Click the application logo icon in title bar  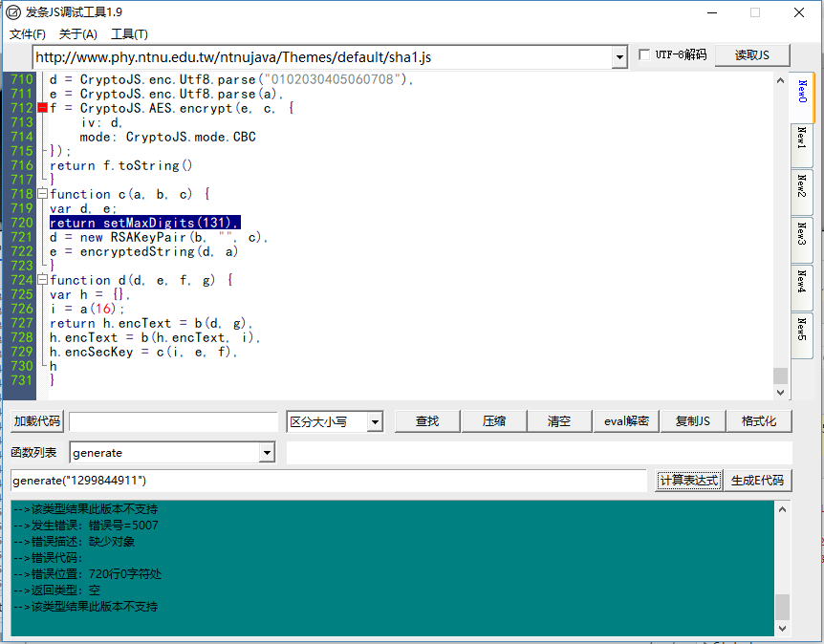click(11, 12)
